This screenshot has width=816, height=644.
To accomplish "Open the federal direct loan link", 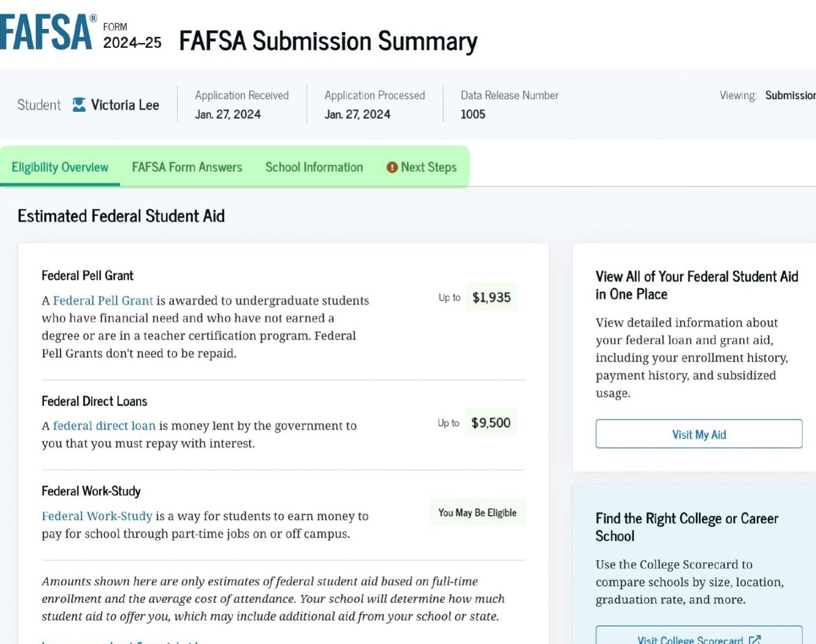I will [104, 426].
